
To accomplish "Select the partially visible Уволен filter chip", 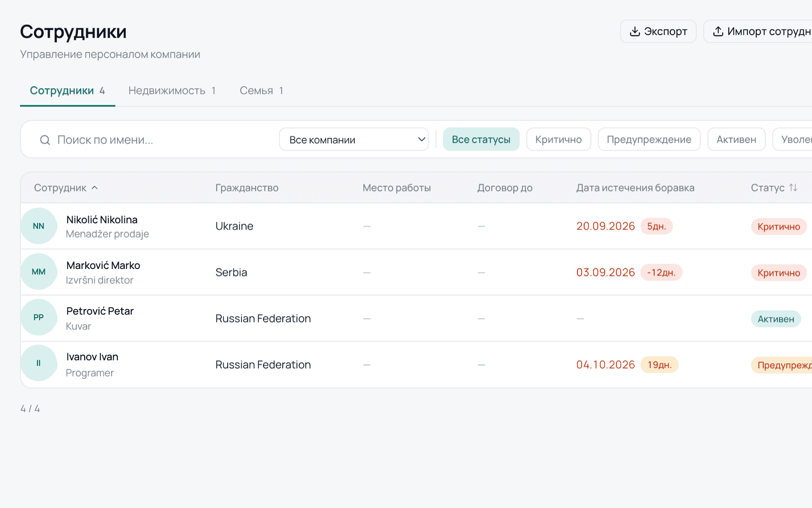I will click(x=793, y=140).
